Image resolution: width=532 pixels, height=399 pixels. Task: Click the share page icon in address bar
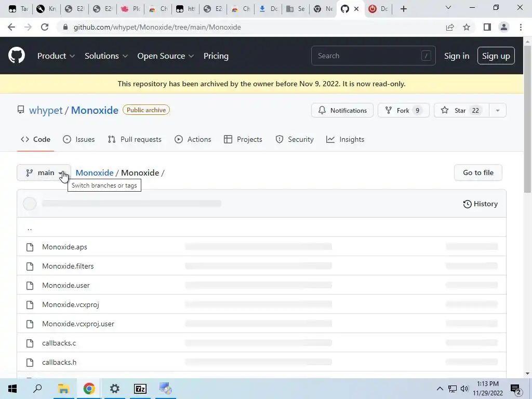pyautogui.click(x=450, y=27)
